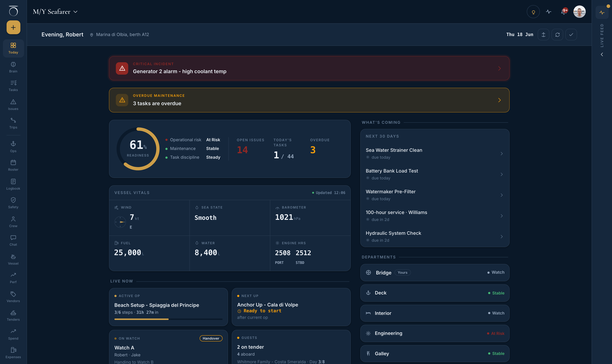Click the Barometer 1021 hPa reading
Screen dimensions: 612x364
[287, 217]
